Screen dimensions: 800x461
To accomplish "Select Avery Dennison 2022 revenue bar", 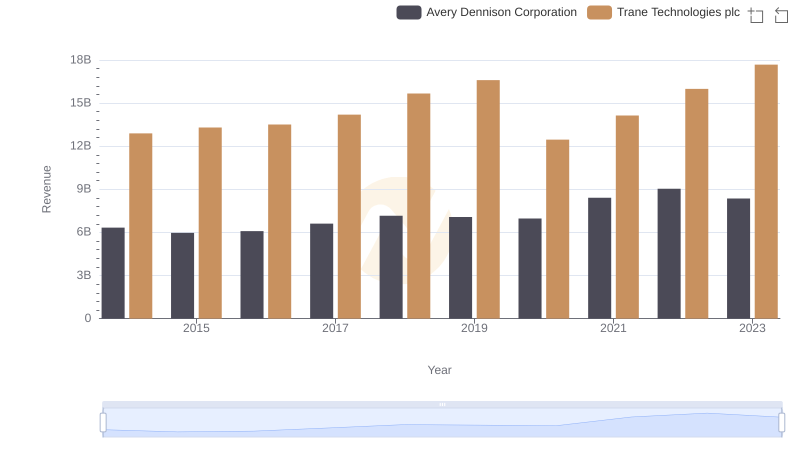I will pos(669,253).
